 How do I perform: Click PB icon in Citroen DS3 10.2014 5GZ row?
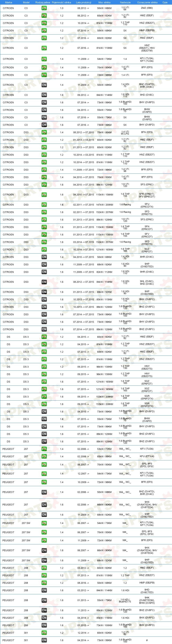coord(44,250)
